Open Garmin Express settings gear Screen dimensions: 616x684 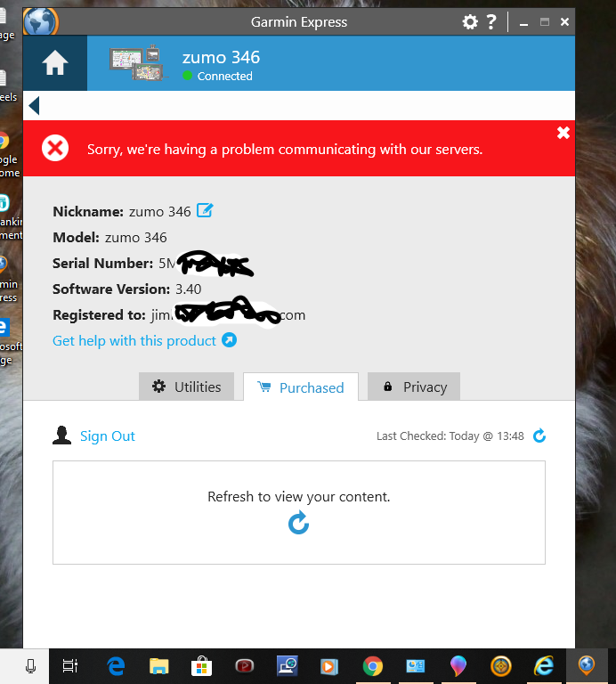(x=470, y=21)
